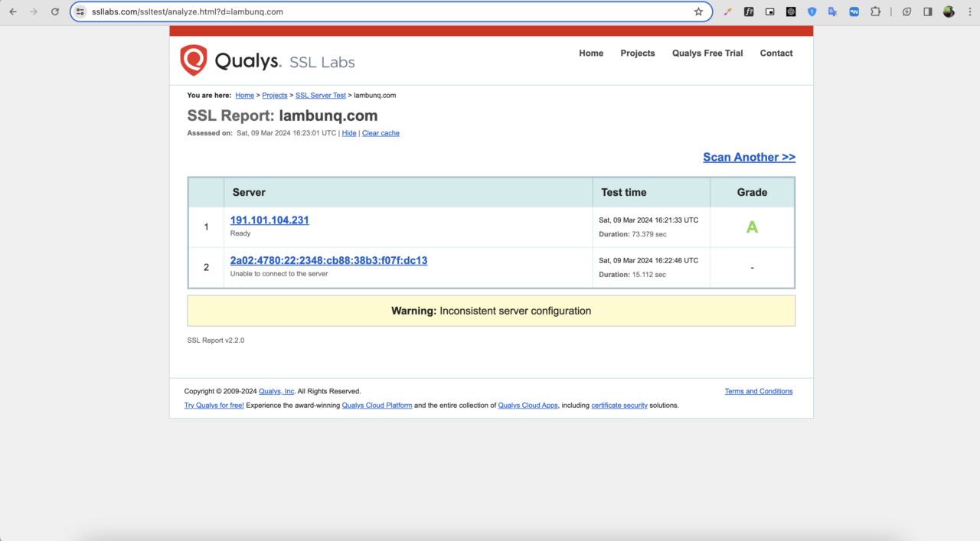Open the color picker eyedropper extension

(728, 11)
